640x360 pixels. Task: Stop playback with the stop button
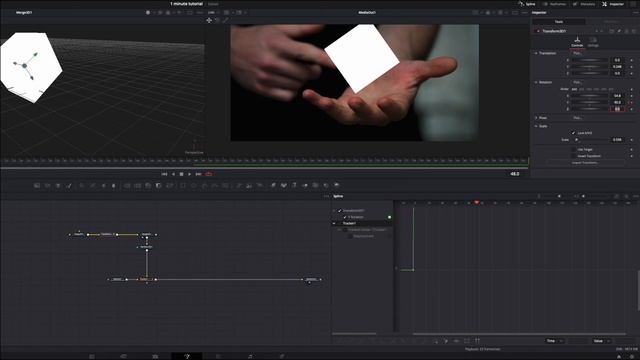point(181,174)
